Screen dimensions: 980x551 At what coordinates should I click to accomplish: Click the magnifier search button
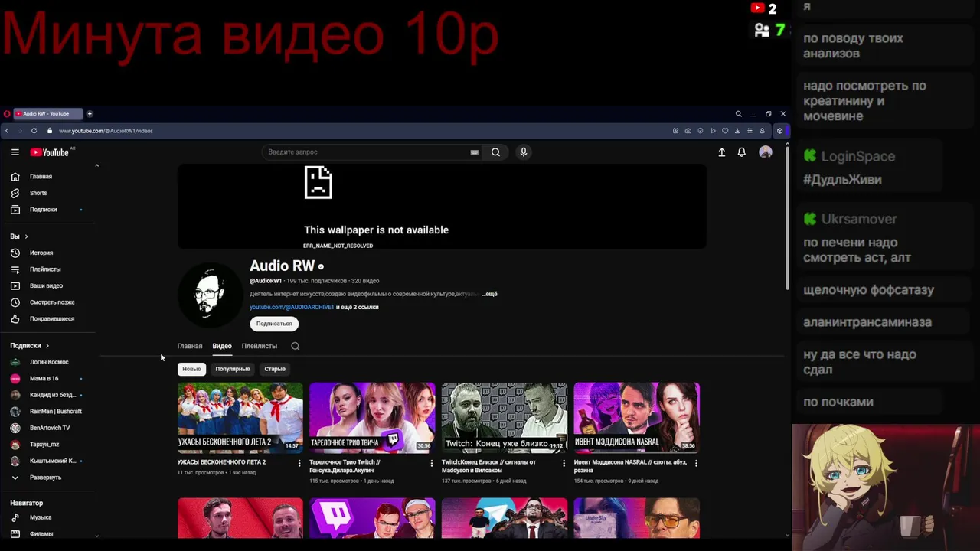[495, 152]
